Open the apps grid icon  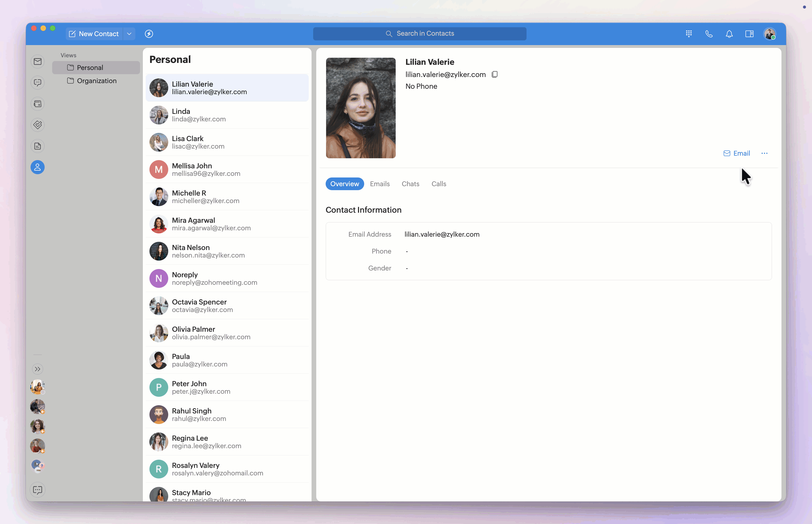pos(689,34)
